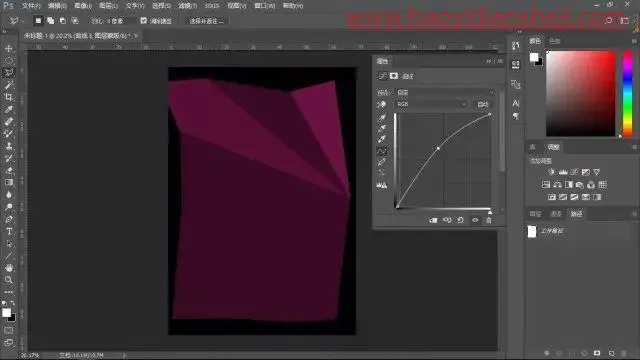Select the Eyedropper tool in the toolbox
The height and width of the screenshot is (360, 640).
(x=9, y=109)
